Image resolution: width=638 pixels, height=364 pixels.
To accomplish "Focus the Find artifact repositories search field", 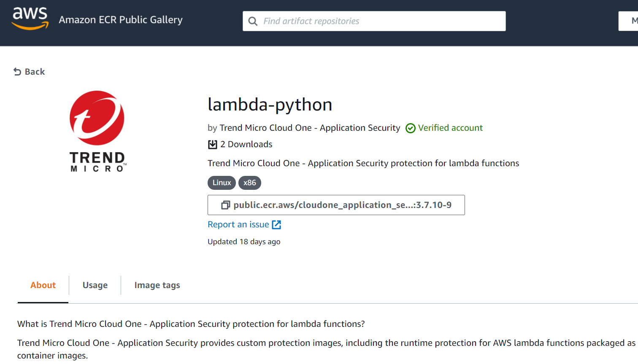I will point(374,21).
